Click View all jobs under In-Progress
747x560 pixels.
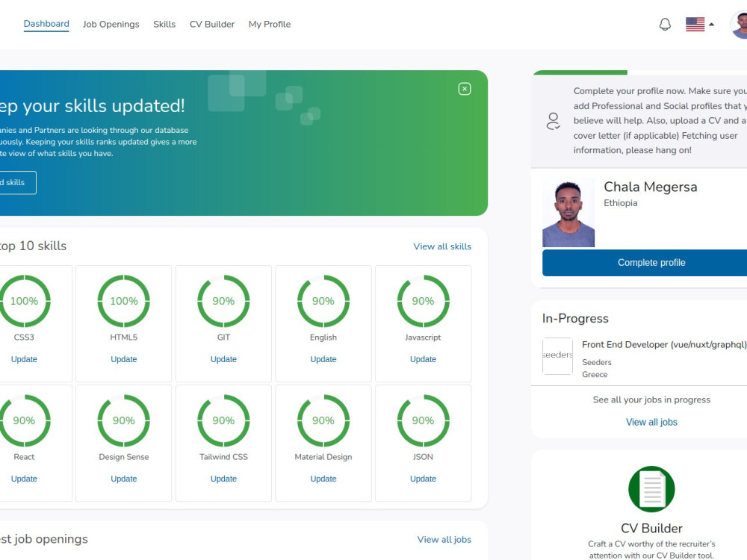651,422
